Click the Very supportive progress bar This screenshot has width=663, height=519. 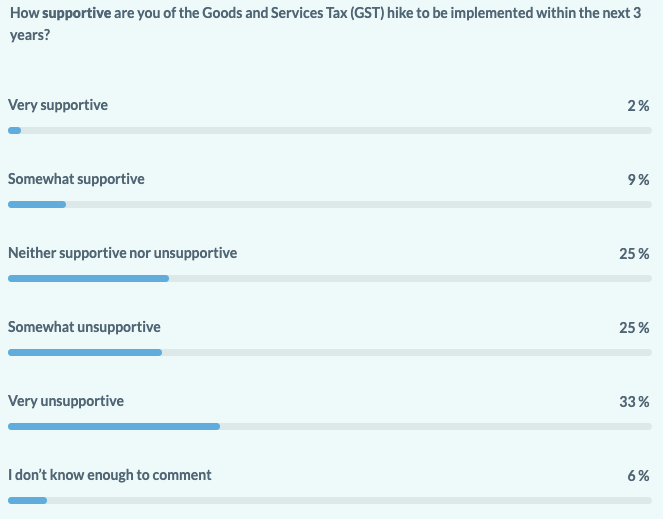pos(330,131)
